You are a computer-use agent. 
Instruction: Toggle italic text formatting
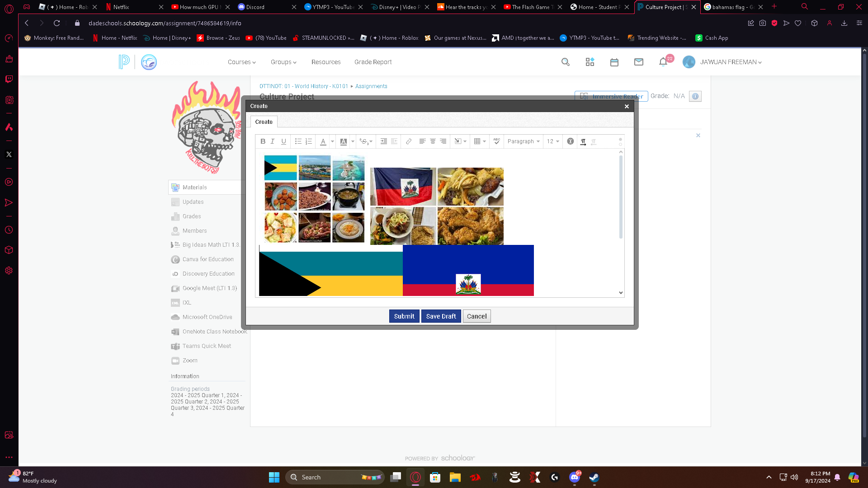coord(273,141)
